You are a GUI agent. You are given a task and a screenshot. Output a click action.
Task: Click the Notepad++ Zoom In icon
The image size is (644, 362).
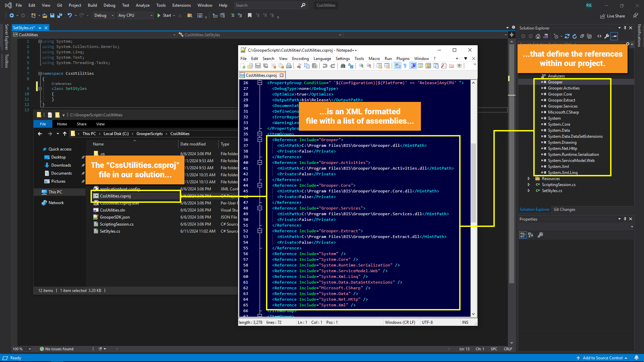click(x=361, y=66)
